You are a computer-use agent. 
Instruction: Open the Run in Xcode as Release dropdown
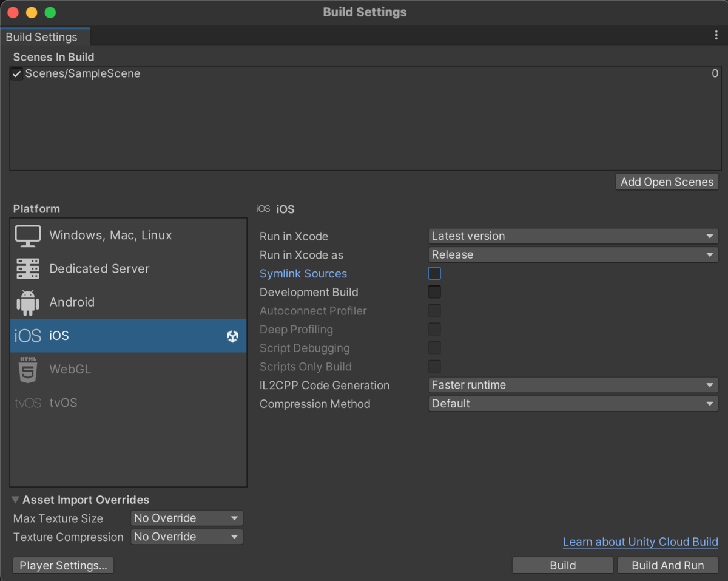pyautogui.click(x=573, y=255)
